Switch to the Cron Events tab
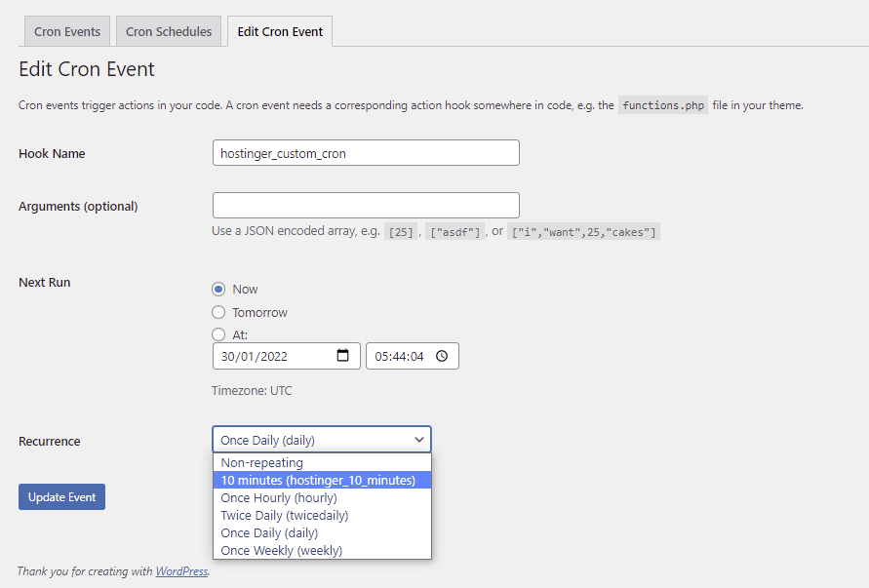Screen dimensions: 869x588 66,31
